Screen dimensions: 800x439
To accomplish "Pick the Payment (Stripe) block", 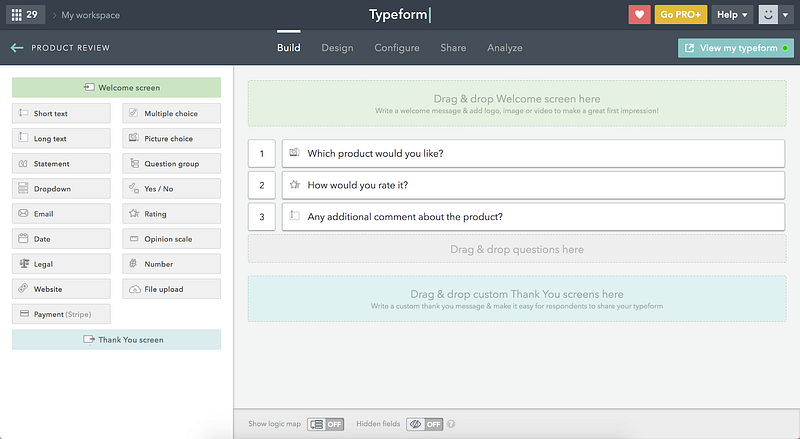I will pos(61,314).
